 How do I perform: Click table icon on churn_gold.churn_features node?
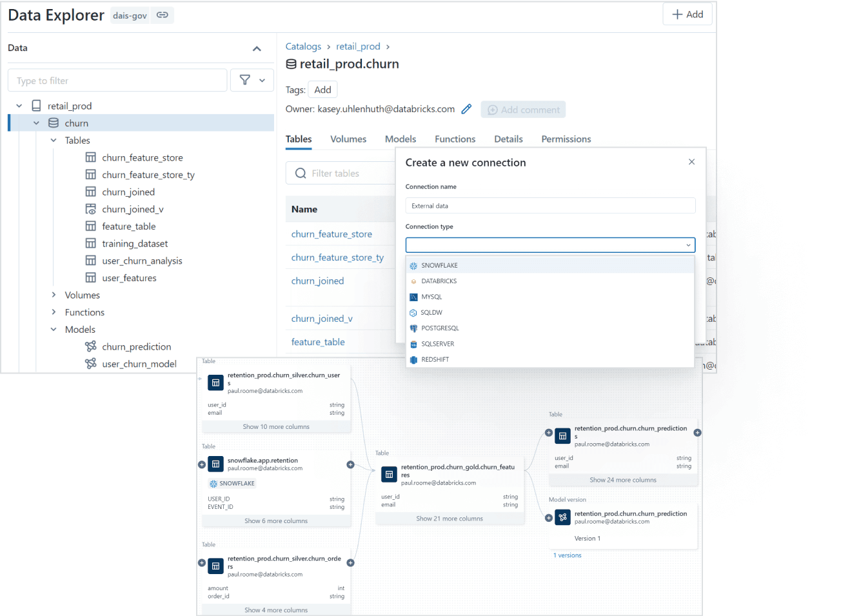389,474
